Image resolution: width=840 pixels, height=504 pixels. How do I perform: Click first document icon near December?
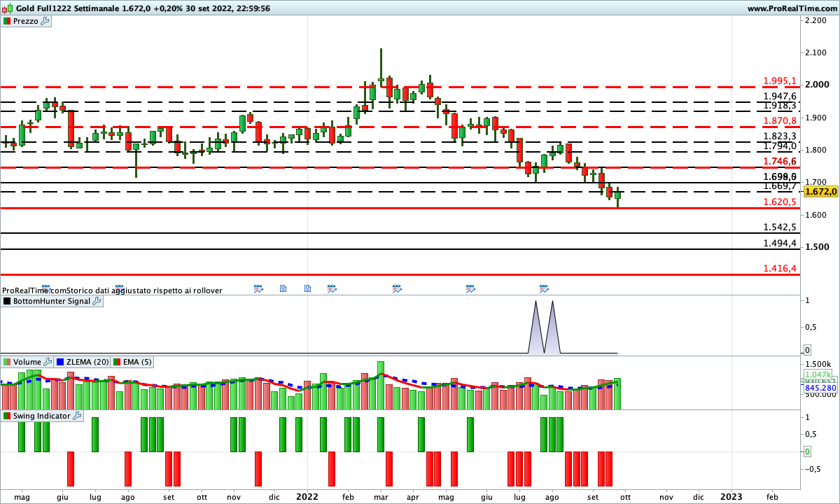pos(283,288)
